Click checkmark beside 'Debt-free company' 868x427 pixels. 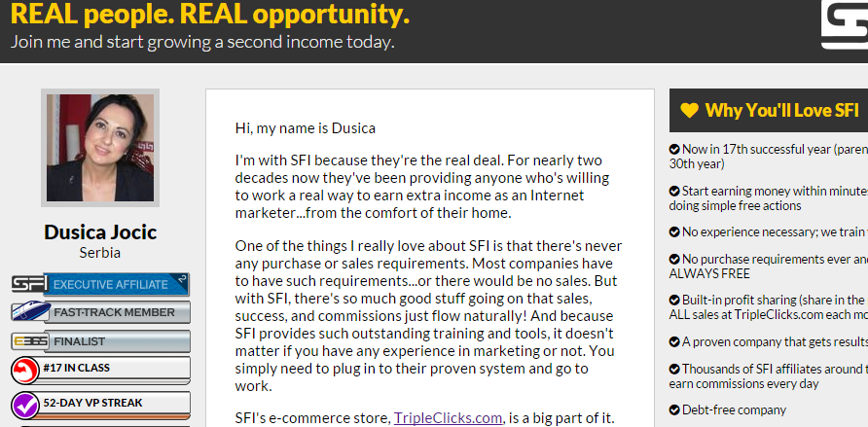point(674,410)
